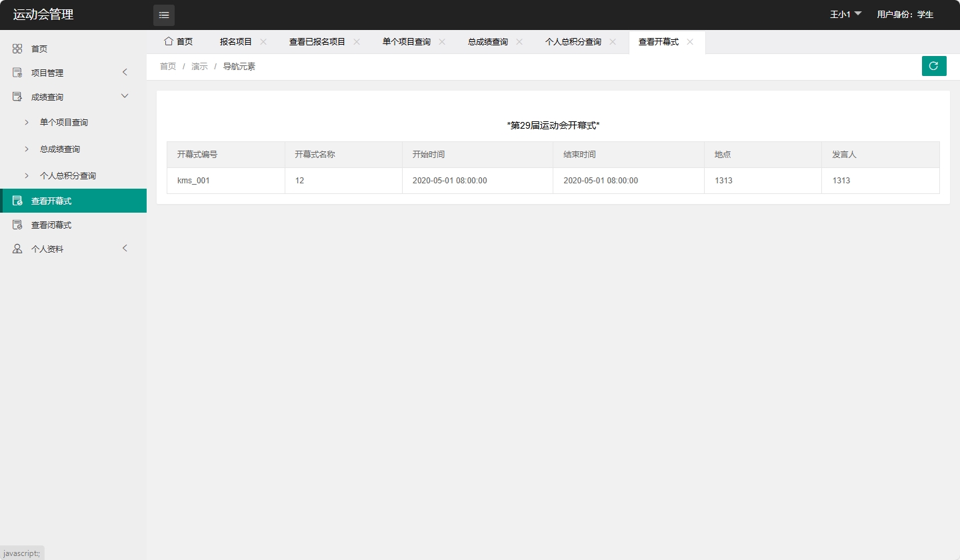960x560 pixels.
Task: Close the 总成绩查询 tab
Action: click(518, 41)
